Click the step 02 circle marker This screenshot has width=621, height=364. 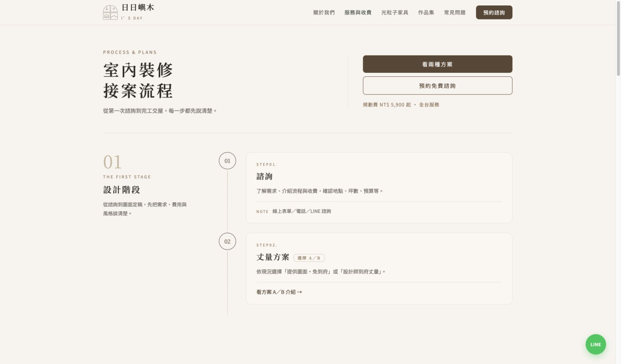227,241
